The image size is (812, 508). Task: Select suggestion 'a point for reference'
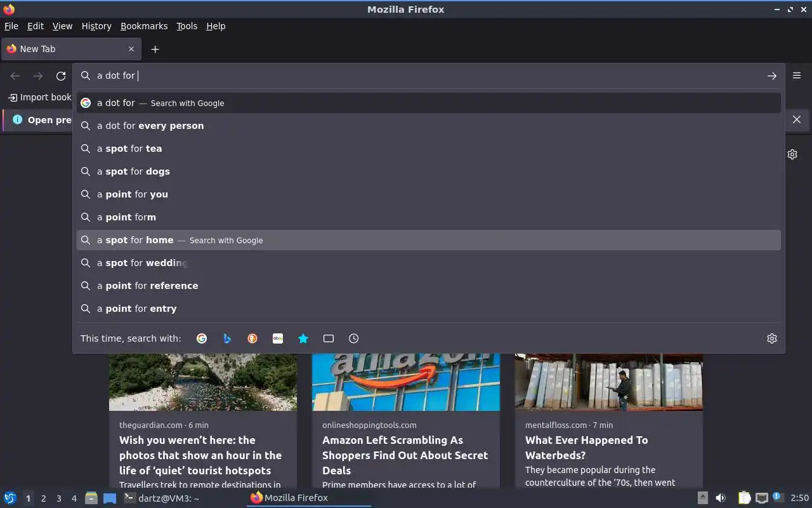(429, 286)
